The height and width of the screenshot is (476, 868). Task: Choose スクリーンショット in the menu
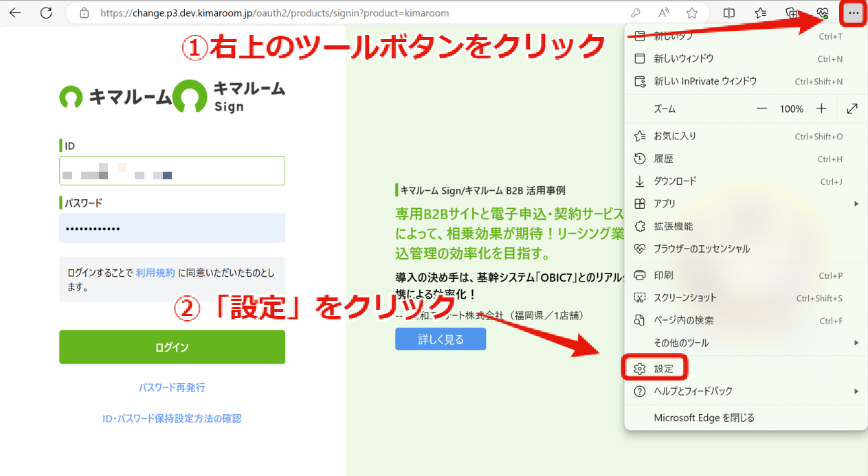tap(746, 298)
